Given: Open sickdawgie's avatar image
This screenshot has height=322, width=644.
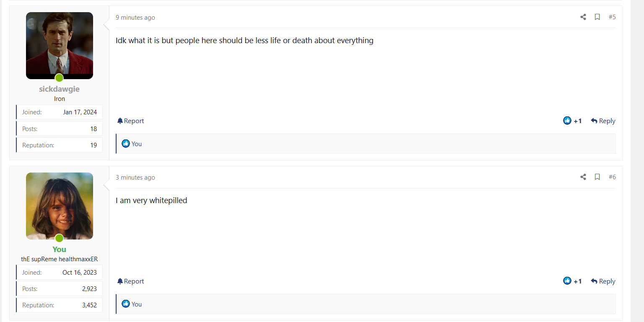Looking at the screenshot, I should tap(60, 45).
